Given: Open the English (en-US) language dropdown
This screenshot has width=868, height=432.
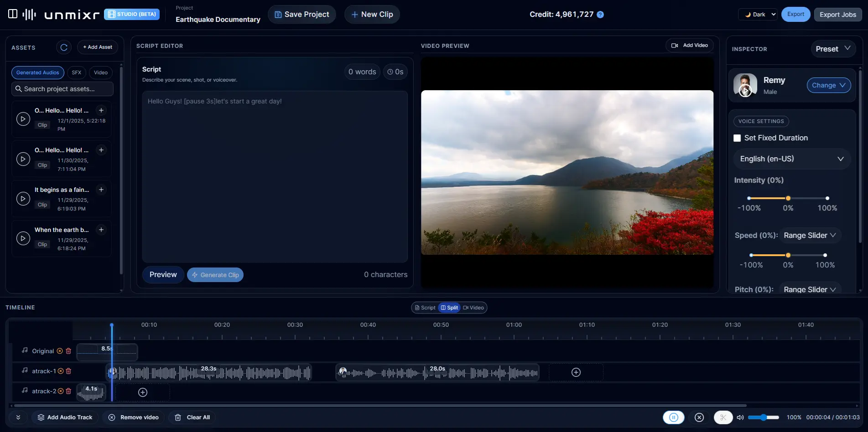Looking at the screenshot, I should pyautogui.click(x=792, y=159).
